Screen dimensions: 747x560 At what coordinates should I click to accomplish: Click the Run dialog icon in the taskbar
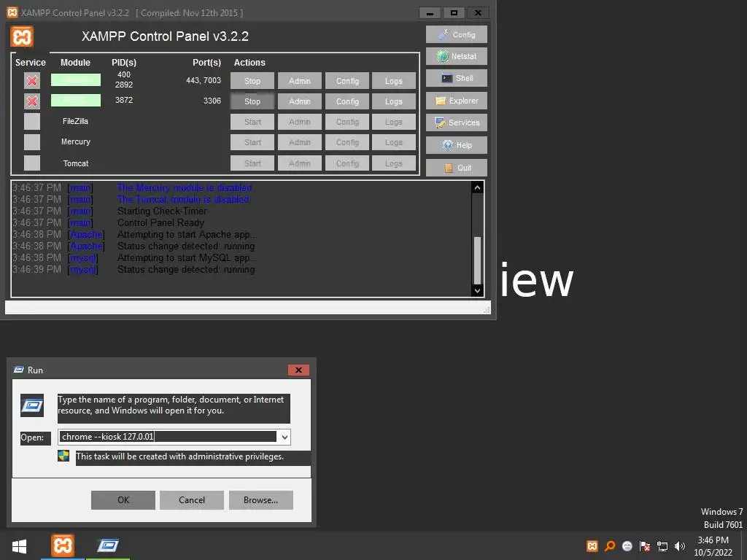click(x=108, y=545)
